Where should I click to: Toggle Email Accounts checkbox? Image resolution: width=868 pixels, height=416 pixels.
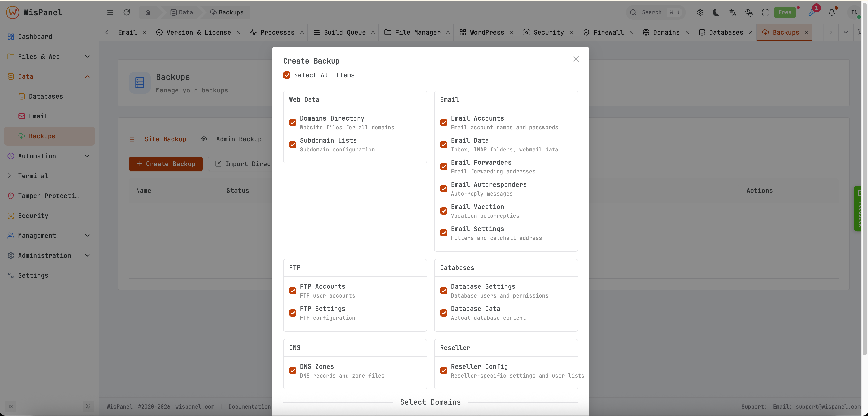tap(443, 123)
